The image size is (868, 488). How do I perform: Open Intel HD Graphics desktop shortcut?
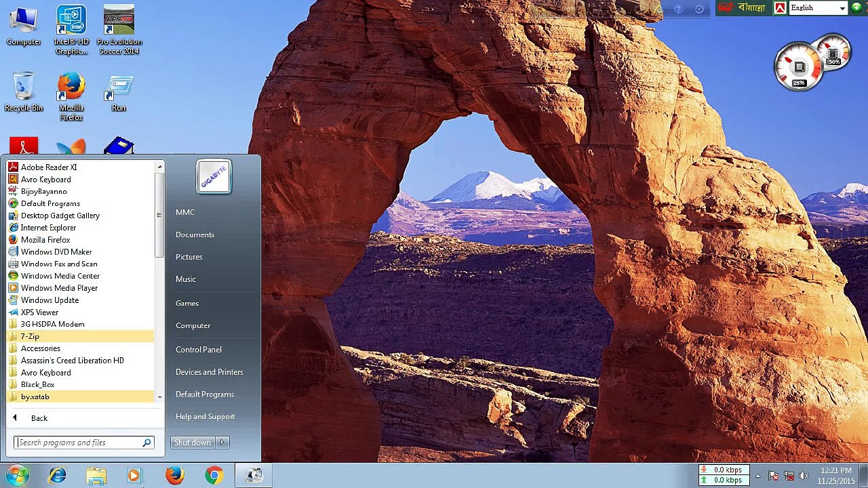71,30
